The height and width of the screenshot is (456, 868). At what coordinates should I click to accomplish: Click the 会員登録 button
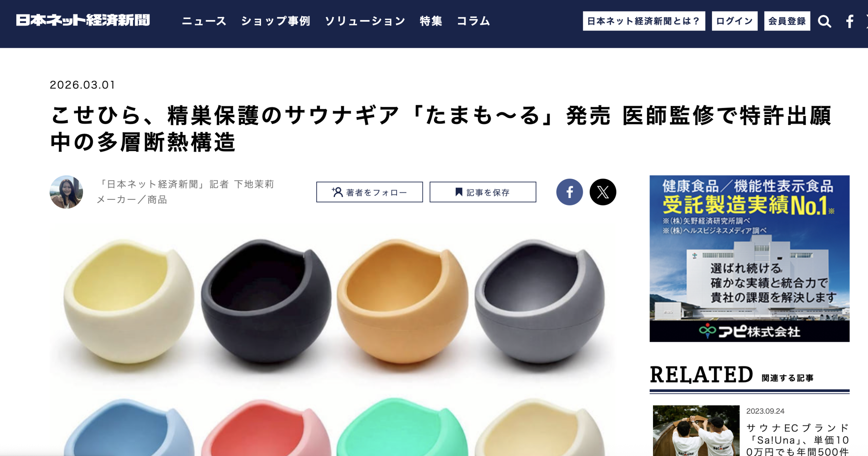787,21
